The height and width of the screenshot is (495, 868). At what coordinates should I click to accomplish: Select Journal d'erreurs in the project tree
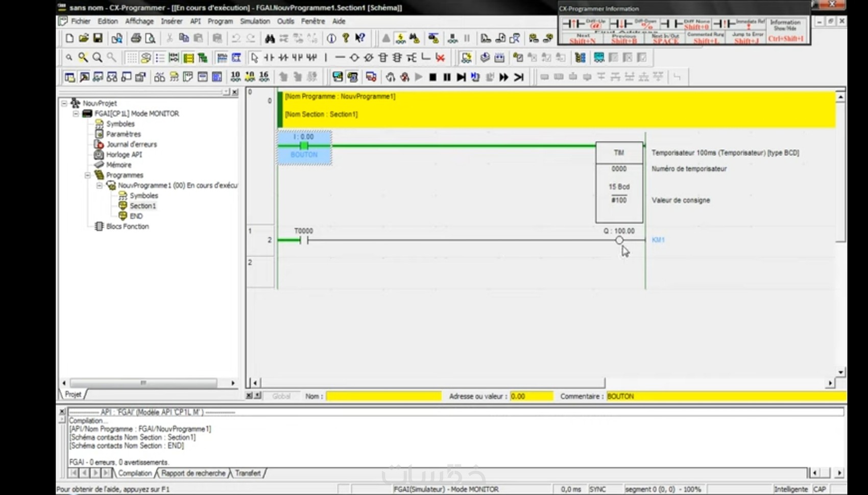pos(131,144)
